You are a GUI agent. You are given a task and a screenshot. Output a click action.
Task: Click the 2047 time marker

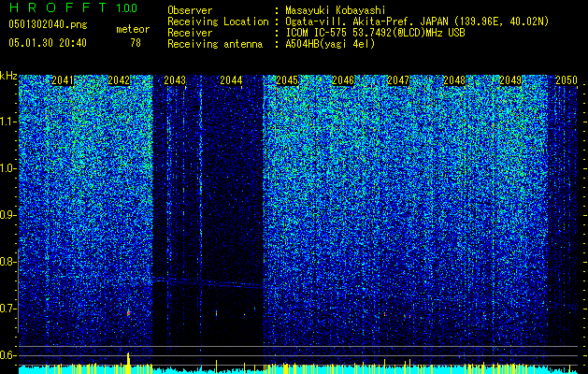pos(398,80)
